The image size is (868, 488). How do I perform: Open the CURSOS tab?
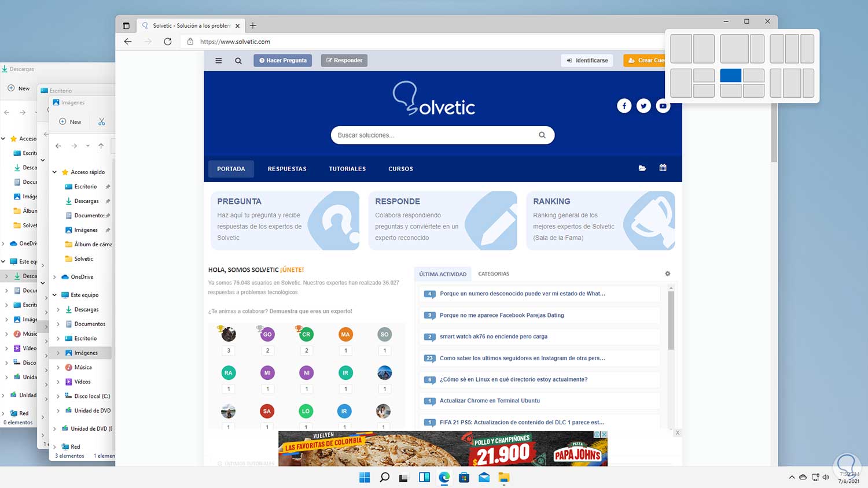[400, 169]
